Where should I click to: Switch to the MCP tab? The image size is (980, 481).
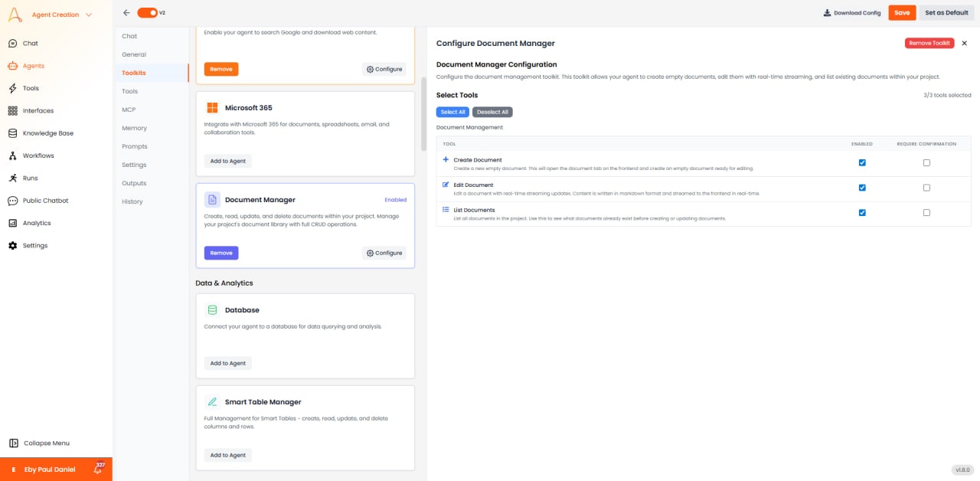tap(129, 109)
